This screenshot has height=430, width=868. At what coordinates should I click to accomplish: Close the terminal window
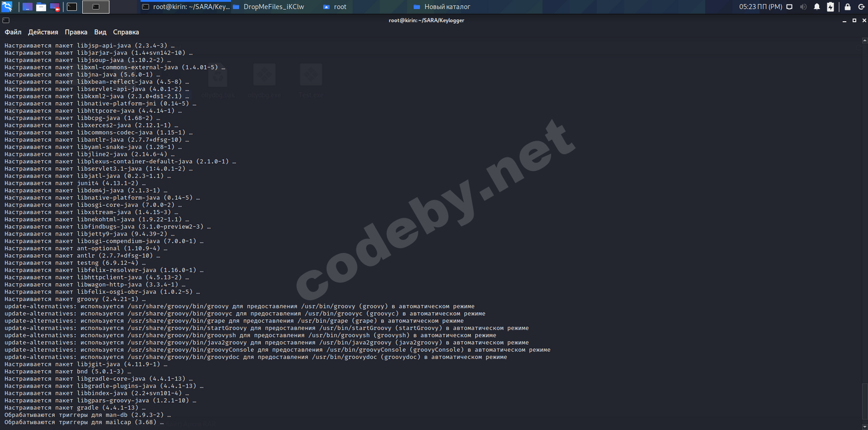point(864,21)
